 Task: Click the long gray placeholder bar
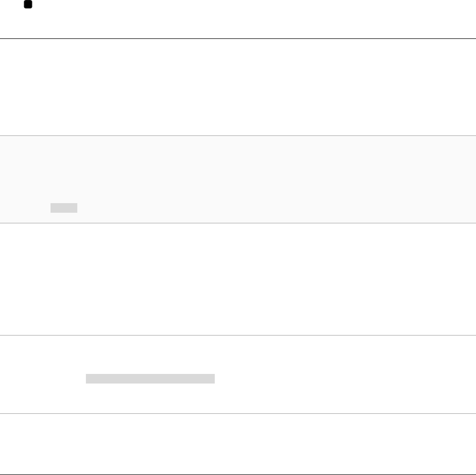(150, 379)
